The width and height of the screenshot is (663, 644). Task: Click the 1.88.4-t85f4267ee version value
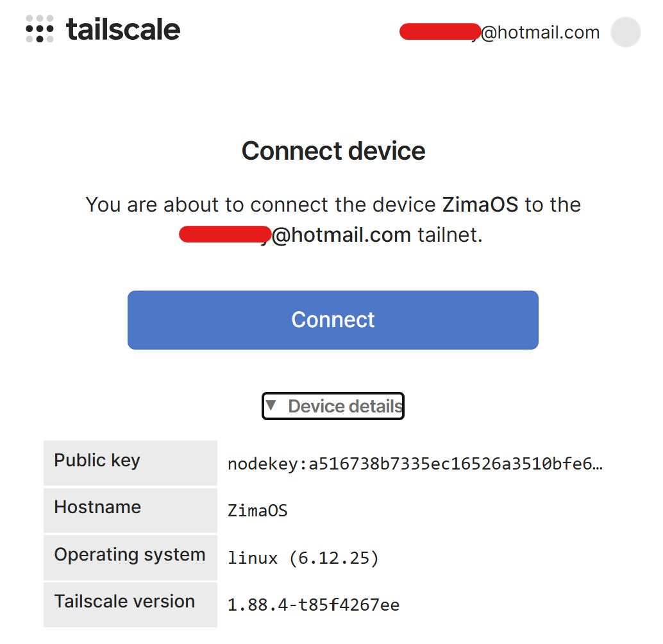point(314,605)
